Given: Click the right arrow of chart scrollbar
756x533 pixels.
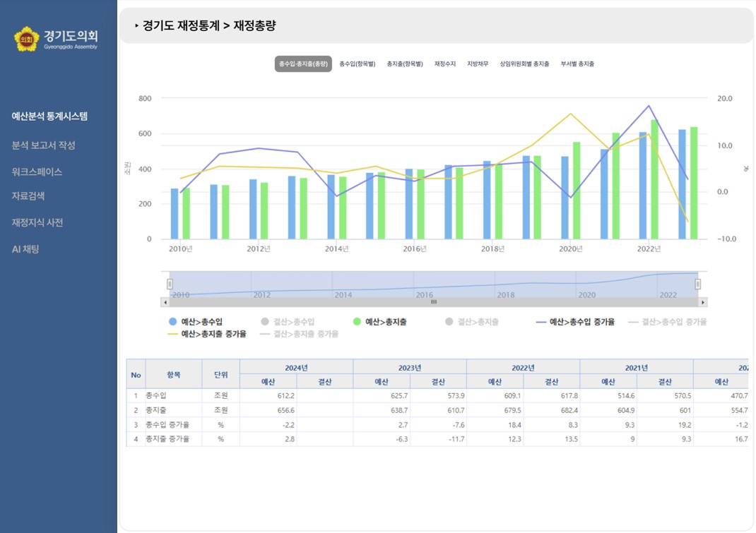Looking at the screenshot, I should coord(702,302).
